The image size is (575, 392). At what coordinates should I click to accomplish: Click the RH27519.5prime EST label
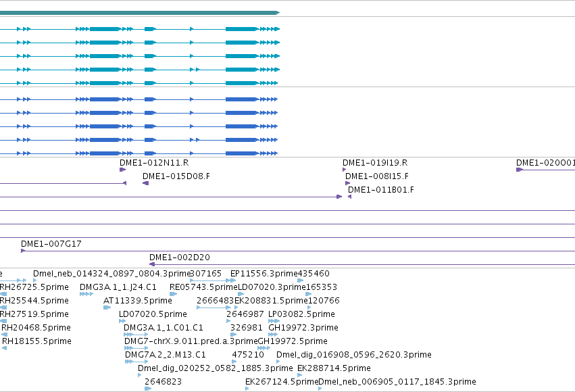(x=34, y=314)
